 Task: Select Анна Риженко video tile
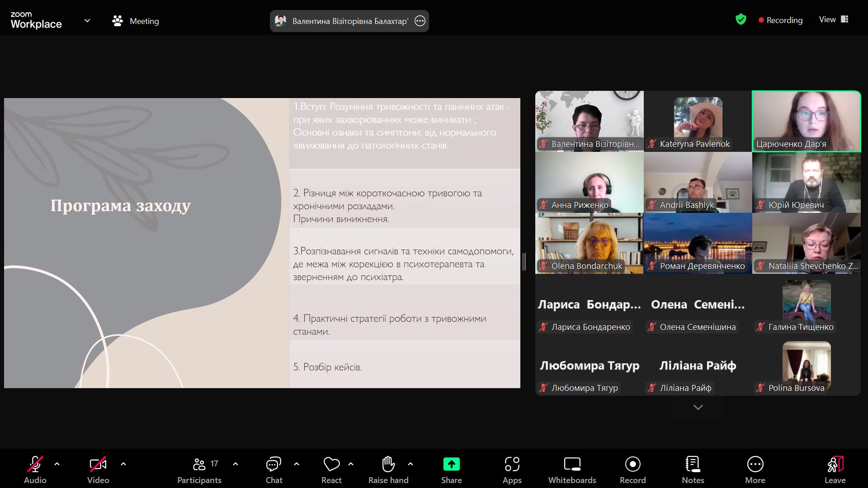589,182
